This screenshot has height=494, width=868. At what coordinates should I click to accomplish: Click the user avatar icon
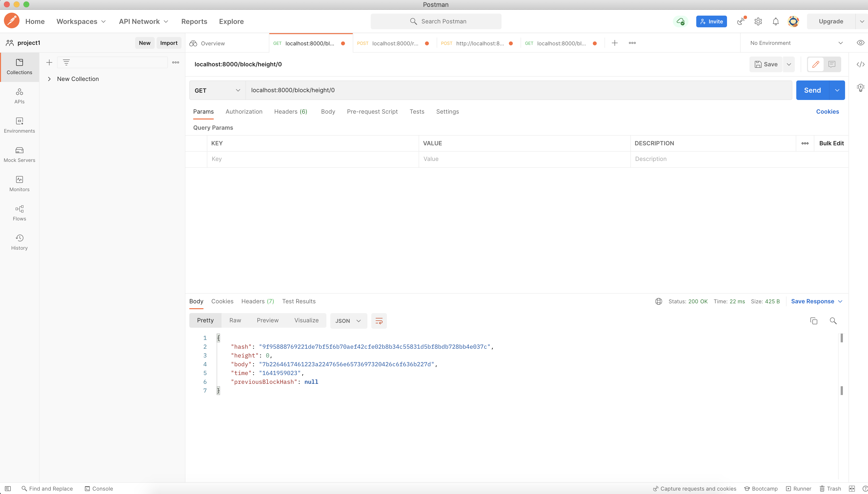click(x=793, y=21)
